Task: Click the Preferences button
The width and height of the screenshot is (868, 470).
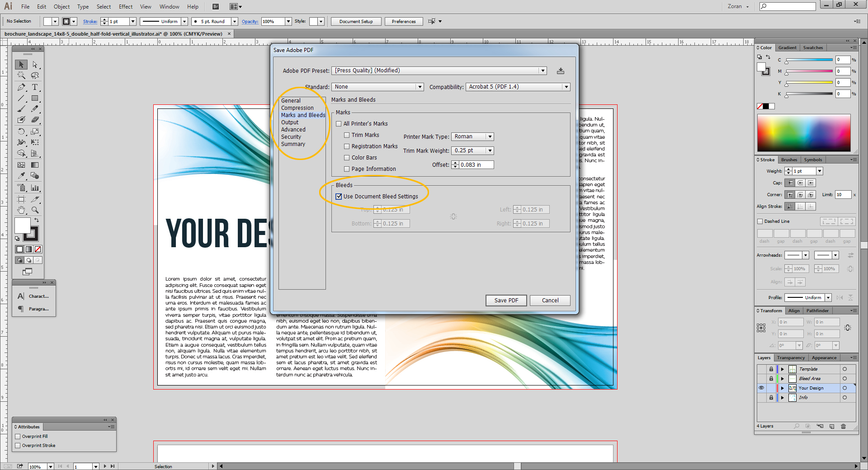Action: [404, 21]
